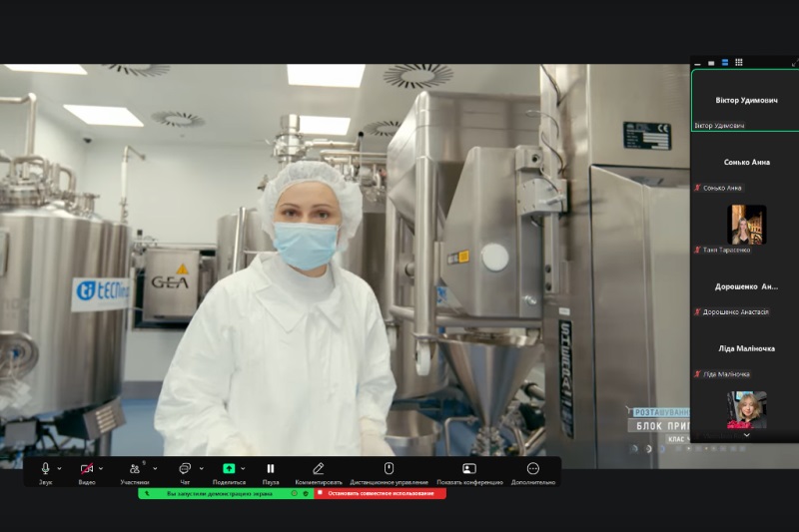Click Таня Тарасенко name label

(727, 250)
